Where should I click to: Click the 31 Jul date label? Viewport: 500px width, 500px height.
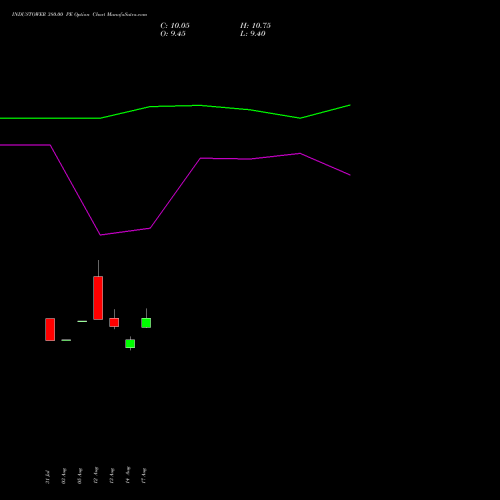coord(48,477)
